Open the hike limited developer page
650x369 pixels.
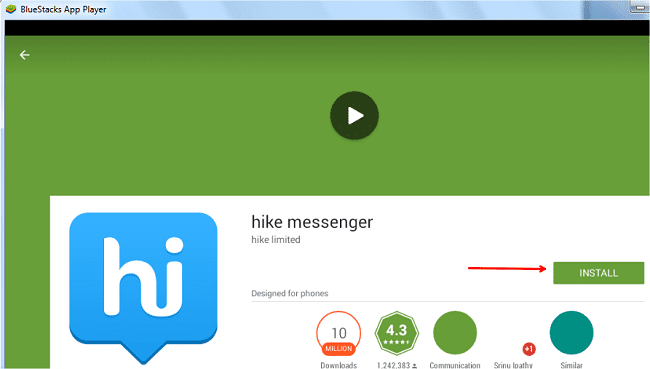click(x=276, y=240)
